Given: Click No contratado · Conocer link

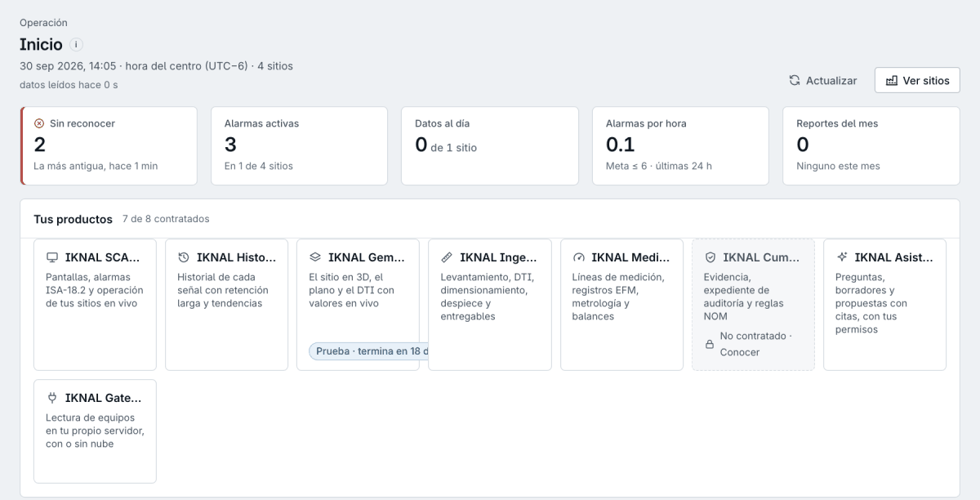Looking at the screenshot, I should [755, 344].
